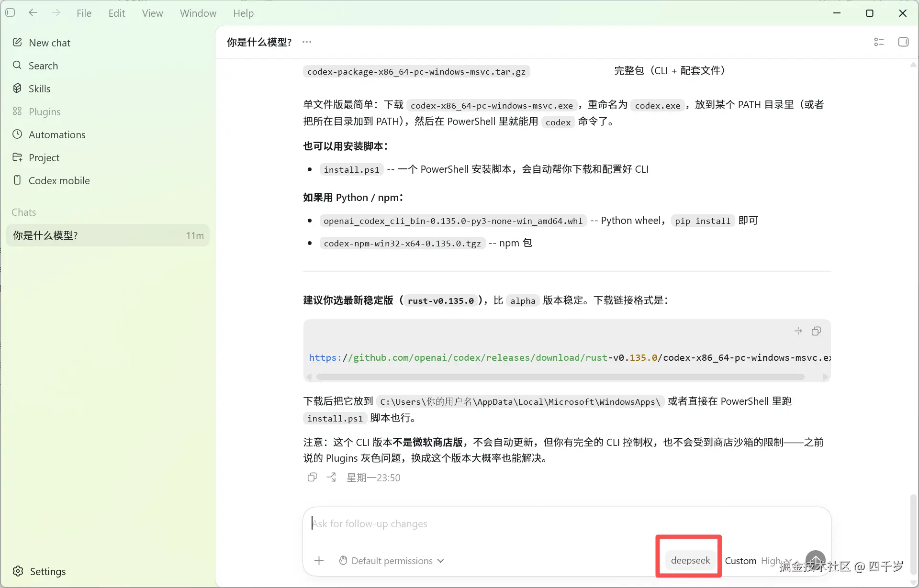Click the inline code 'pip install'
This screenshot has height=588, width=919.
tap(703, 221)
